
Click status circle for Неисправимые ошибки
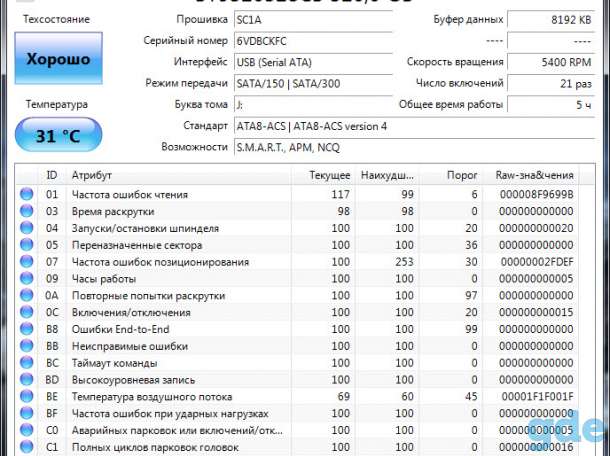pos(26,346)
